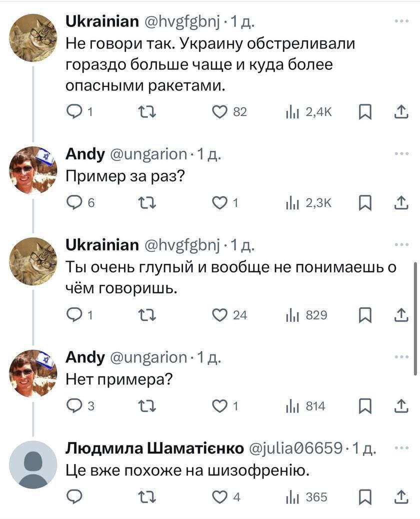Click Ukrainian's cat avatar on top tweet

click(33, 37)
